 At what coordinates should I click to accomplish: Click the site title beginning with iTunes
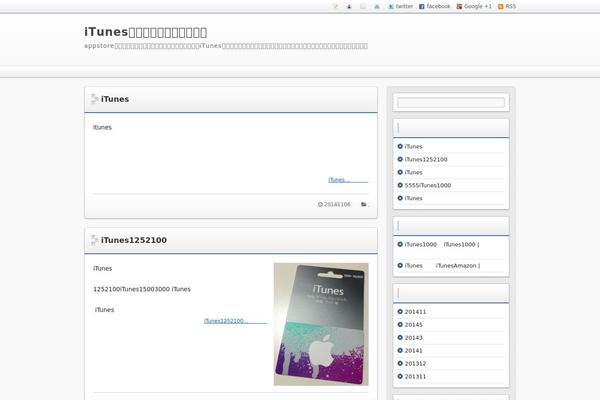tap(146, 32)
